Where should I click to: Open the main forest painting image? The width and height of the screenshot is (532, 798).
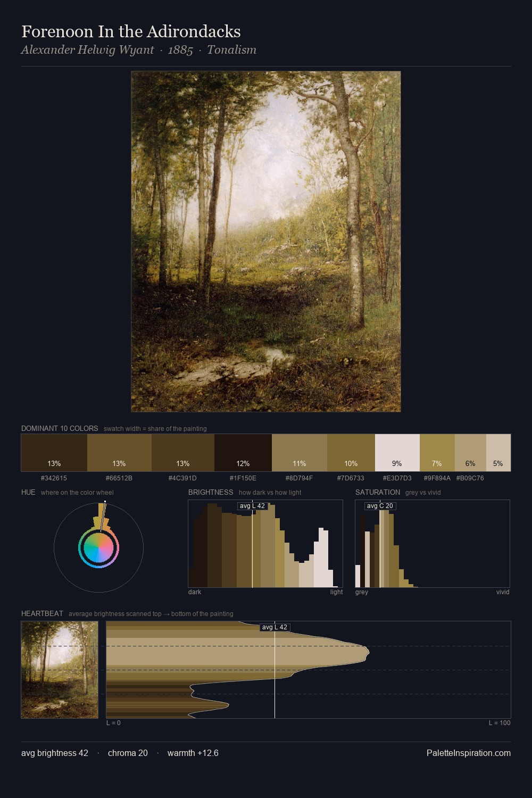click(266, 242)
